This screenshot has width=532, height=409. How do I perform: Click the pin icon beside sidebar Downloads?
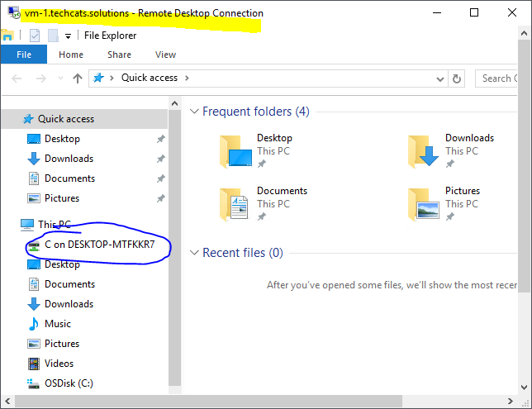pos(161,159)
